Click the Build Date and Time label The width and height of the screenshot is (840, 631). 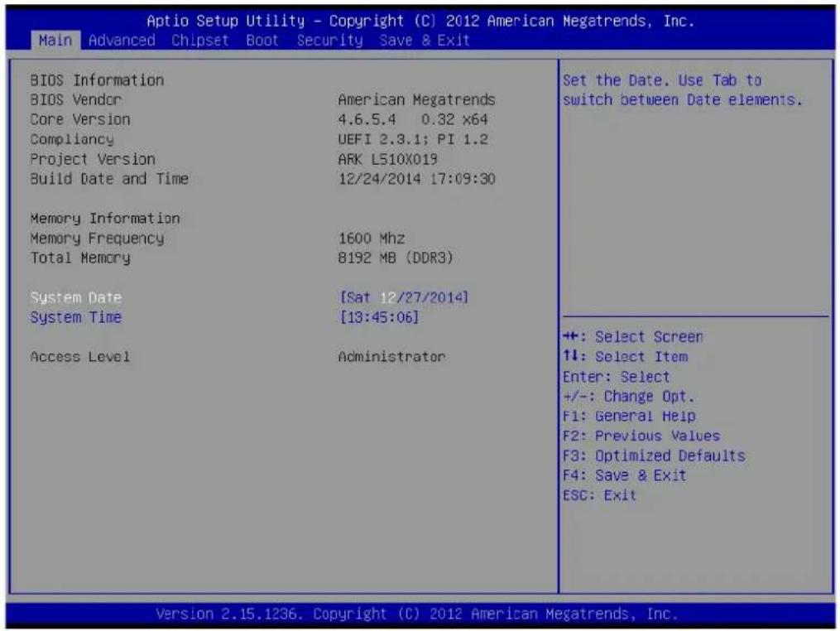pos(109,179)
